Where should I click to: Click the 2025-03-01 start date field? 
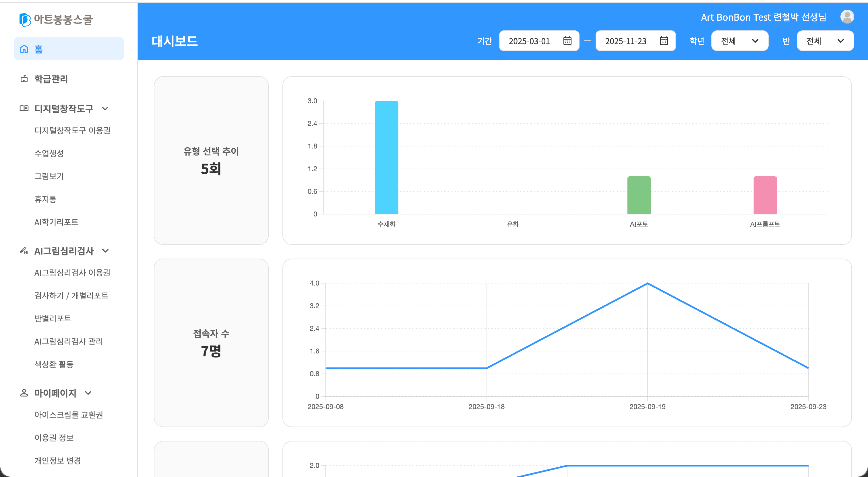click(x=529, y=41)
